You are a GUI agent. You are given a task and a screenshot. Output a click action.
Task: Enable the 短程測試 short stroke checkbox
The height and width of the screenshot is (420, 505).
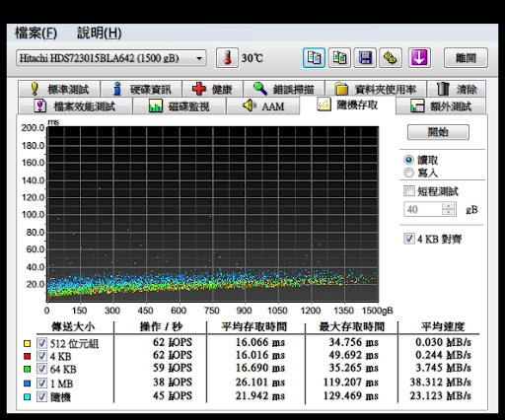coord(409,191)
